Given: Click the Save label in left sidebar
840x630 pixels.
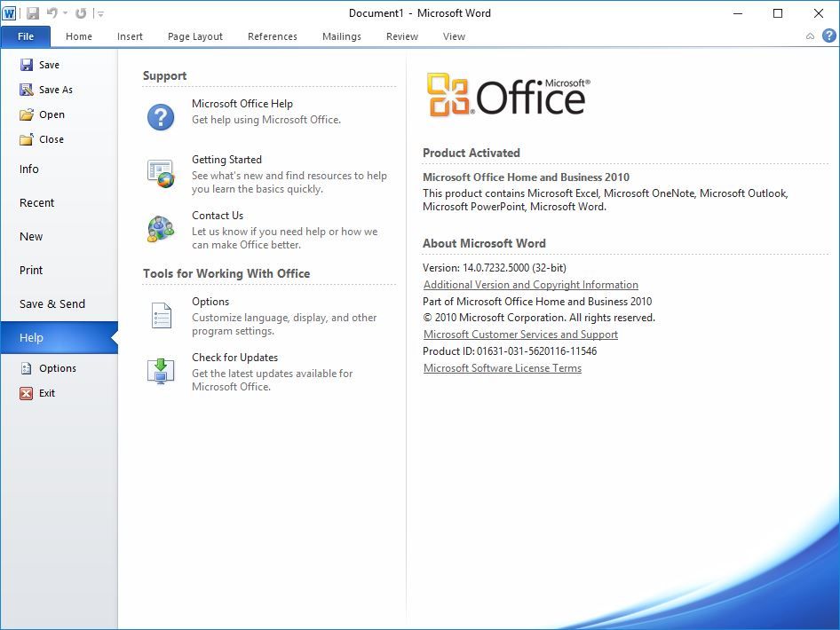Looking at the screenshot, I should tap(50, 65).
